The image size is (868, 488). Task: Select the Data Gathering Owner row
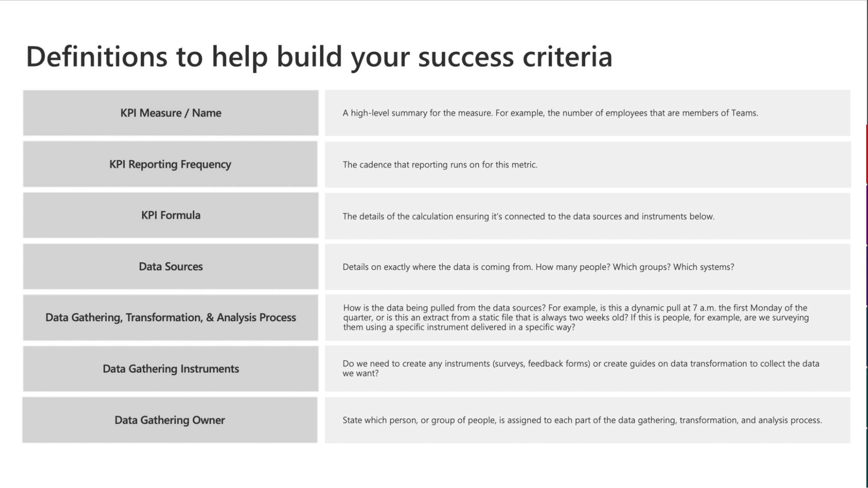pyautogui.click(x=434, y=419)
